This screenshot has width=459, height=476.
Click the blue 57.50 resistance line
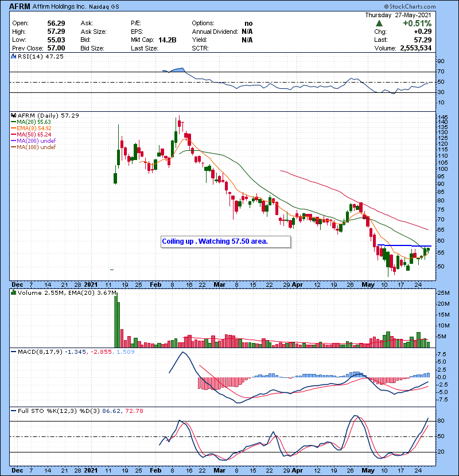coord(404,245)
